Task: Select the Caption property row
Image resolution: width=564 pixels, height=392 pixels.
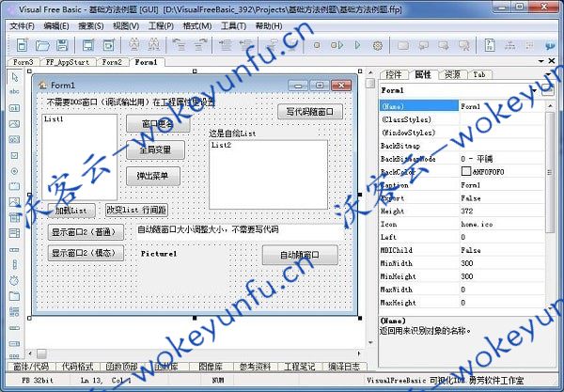Action: pyautogui.click(x=462, y=185)
